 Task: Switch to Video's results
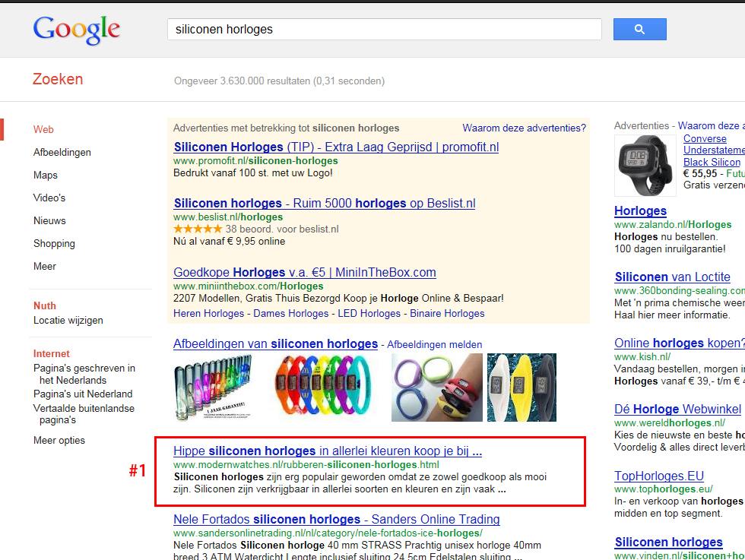49,198
